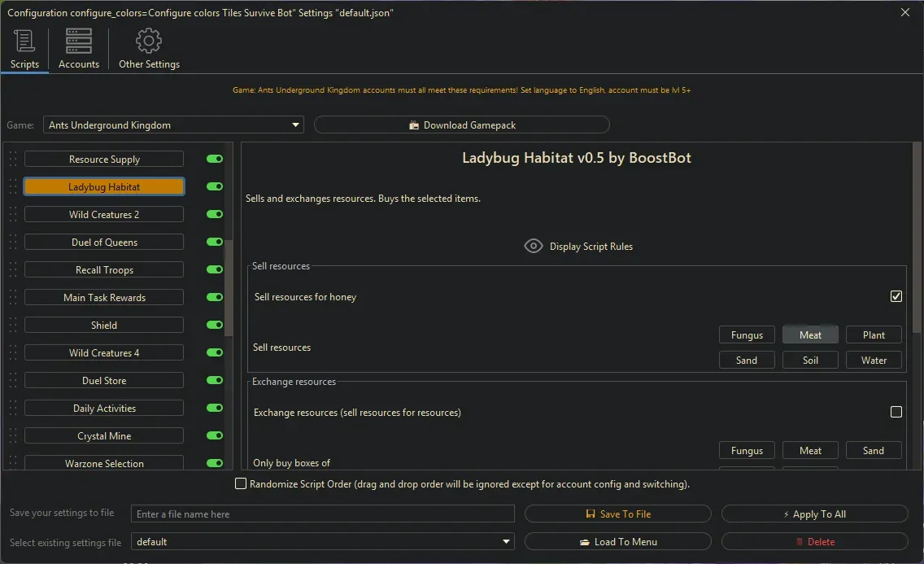924x564 pixels.
Task: Check the Randomize Script Order box
Action: click(241, 484)
